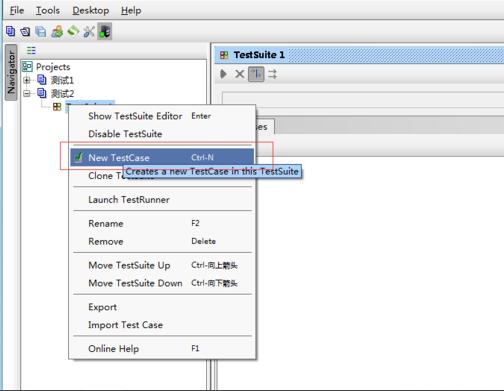504x391 pixels.
Task: Open the Tools menu
Action: (48, 10)
